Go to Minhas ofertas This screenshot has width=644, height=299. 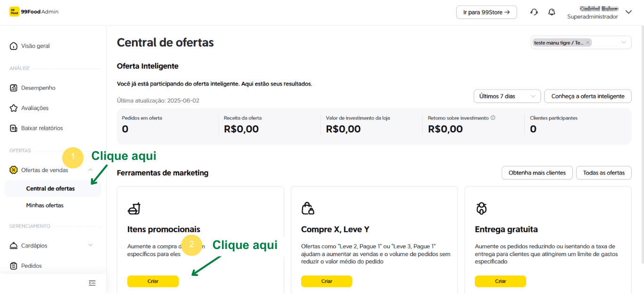pyautogui.click(x=45, y=205)
